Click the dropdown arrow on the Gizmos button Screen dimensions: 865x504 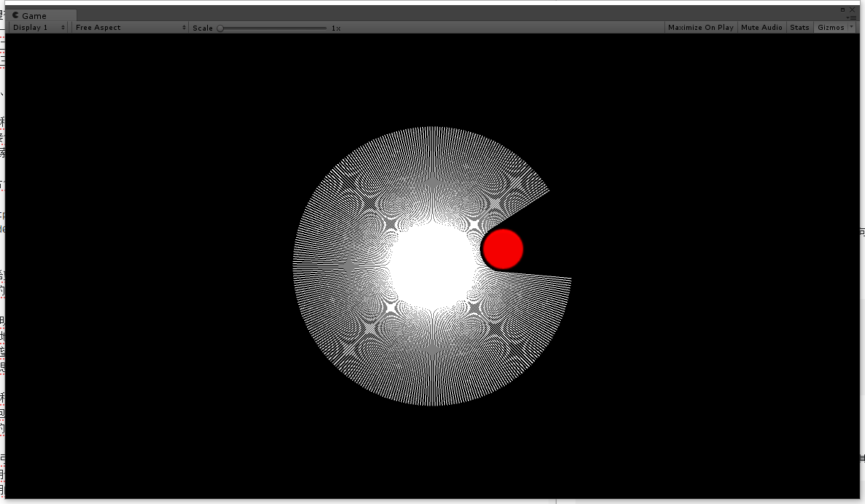click(x=851, y=27)
